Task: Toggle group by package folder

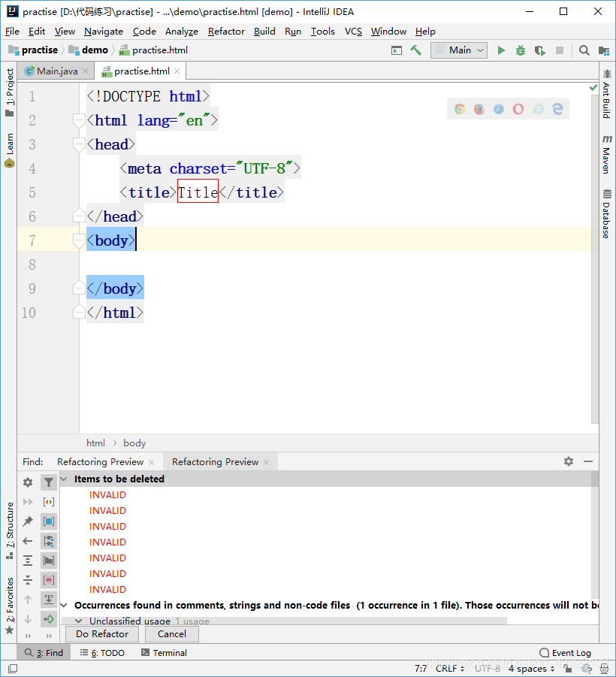Action: pyautogui.click(x=49, y=561)
